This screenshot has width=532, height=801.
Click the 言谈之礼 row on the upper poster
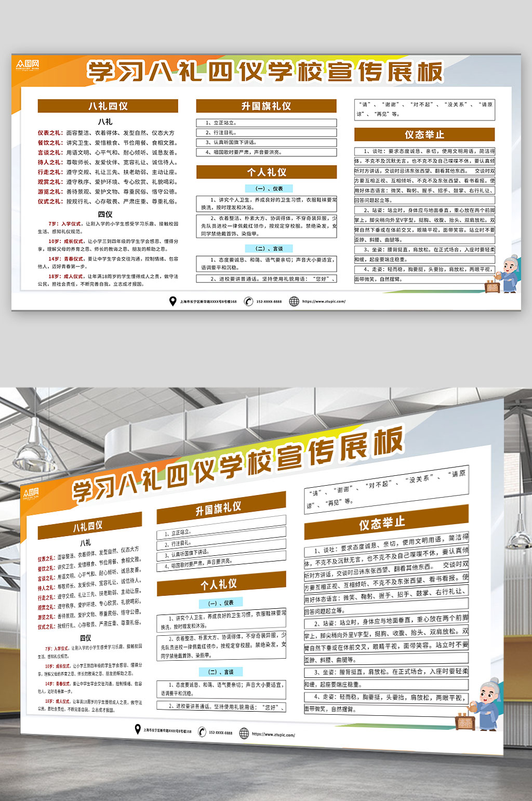point(107,153)
